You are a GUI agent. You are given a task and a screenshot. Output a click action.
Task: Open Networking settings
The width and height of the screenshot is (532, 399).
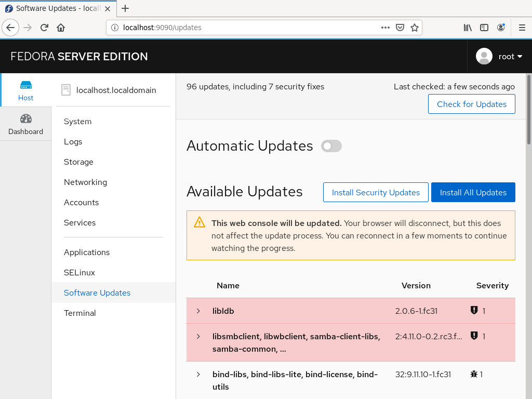(86, 182)
